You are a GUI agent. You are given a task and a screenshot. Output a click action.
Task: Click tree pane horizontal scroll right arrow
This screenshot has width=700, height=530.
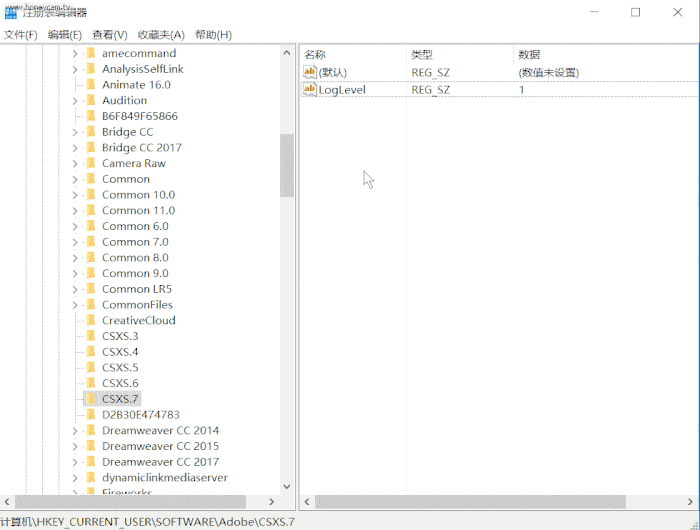pyautogui.click(x=271, y=502)
